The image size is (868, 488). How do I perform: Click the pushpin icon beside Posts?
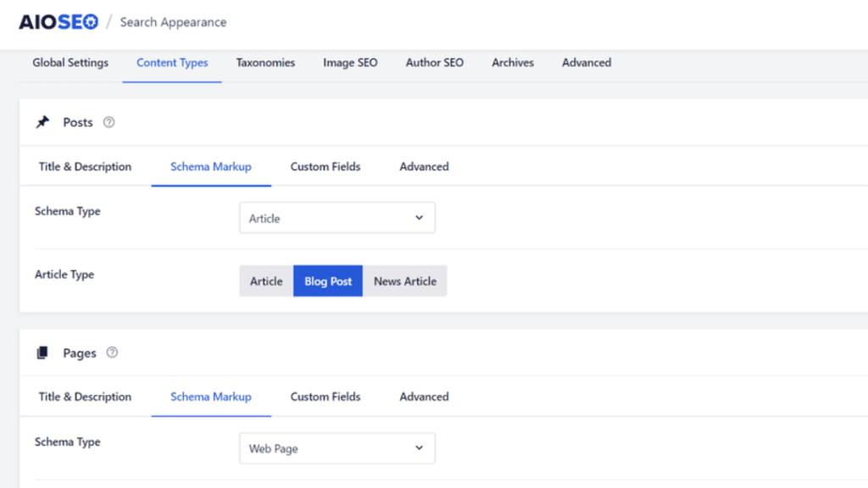42,122
